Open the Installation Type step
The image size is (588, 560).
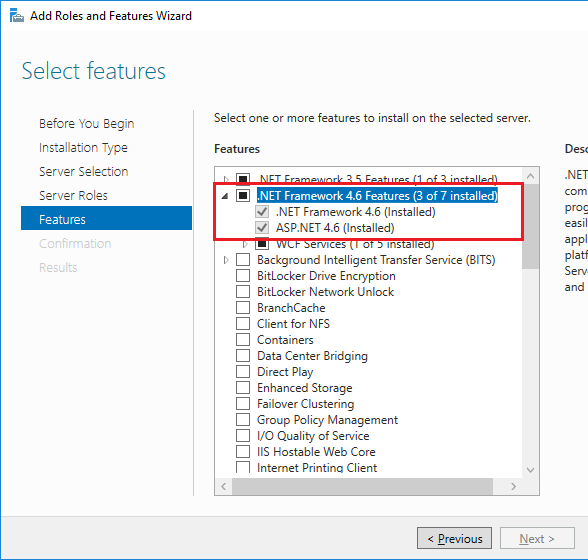[83, 147]
